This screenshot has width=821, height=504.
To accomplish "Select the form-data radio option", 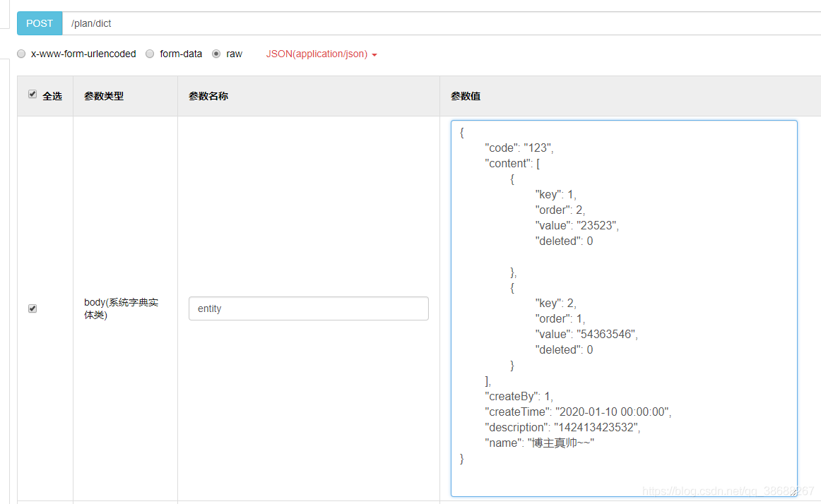I will [150, 54].
